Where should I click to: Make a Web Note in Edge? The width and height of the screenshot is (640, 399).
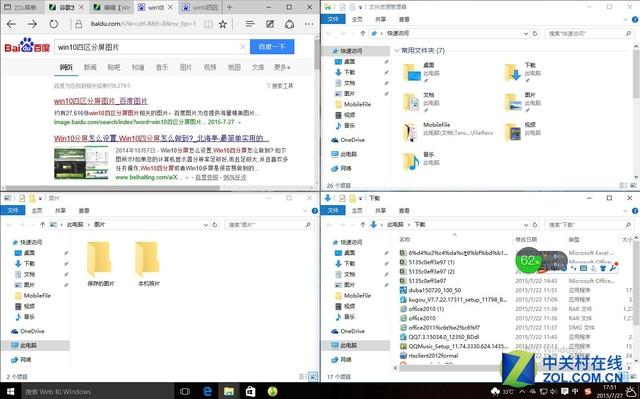(x=270, y=24)
